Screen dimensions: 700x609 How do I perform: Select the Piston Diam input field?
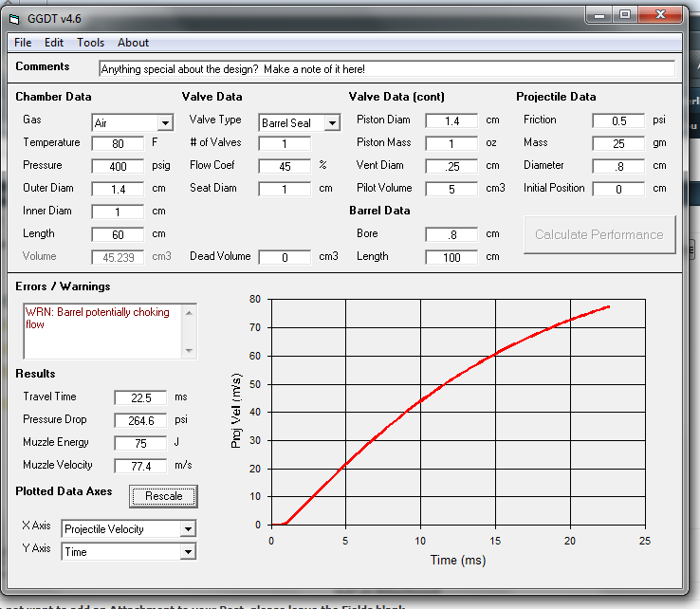(x=451, y=120)
